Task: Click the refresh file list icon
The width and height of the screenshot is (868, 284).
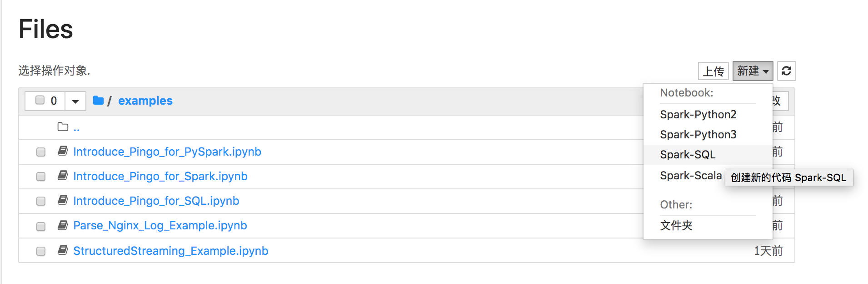Action: coord(786,71)
